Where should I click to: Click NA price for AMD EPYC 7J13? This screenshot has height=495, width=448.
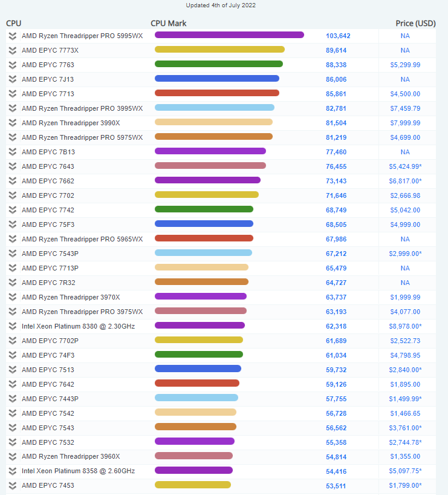pos(405,79)
